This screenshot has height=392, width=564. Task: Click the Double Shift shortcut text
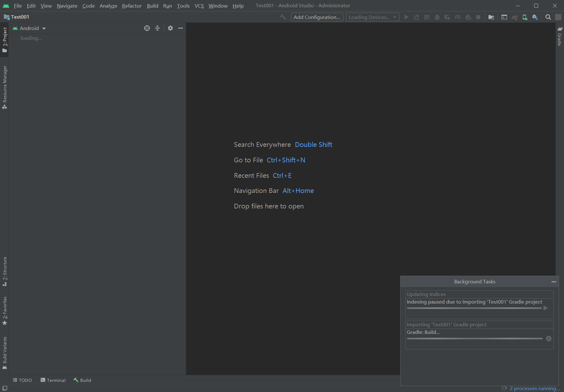314,145
